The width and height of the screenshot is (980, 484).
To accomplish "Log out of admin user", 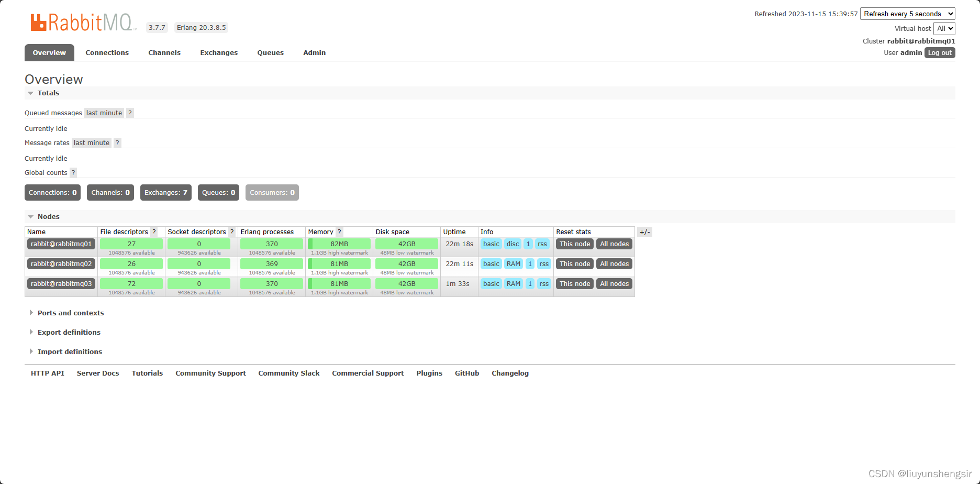I will [940, 52].
